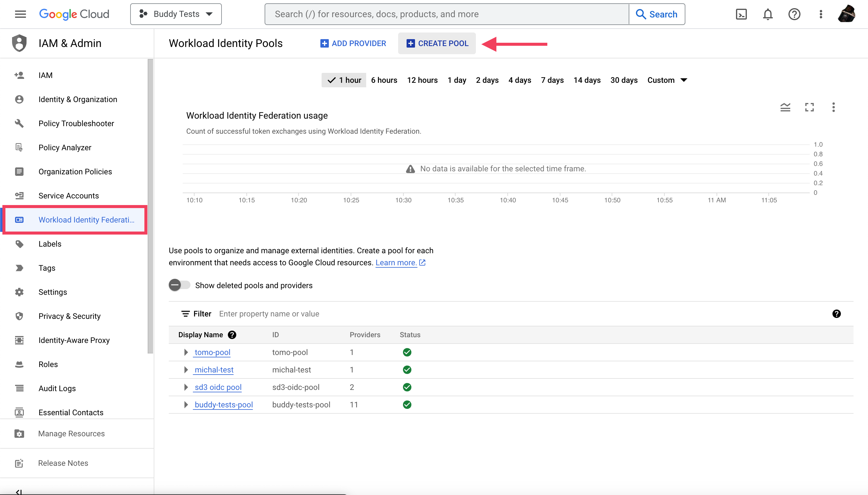Open the top bar three-dot settings menu

click(x=821, y=14)
